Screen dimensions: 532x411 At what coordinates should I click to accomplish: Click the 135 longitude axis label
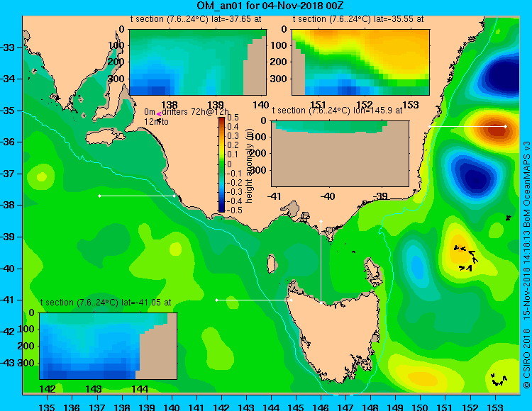click(x=47, y=407)
